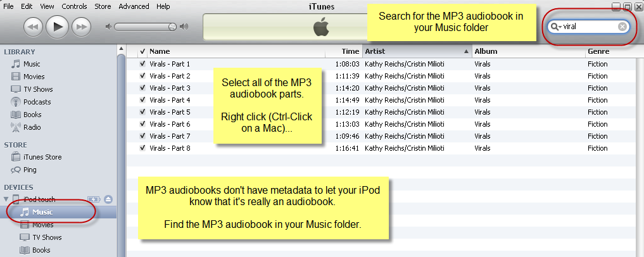644x257 pixels.
Task: Open the Controls menu
Action: tap(74, 6)
